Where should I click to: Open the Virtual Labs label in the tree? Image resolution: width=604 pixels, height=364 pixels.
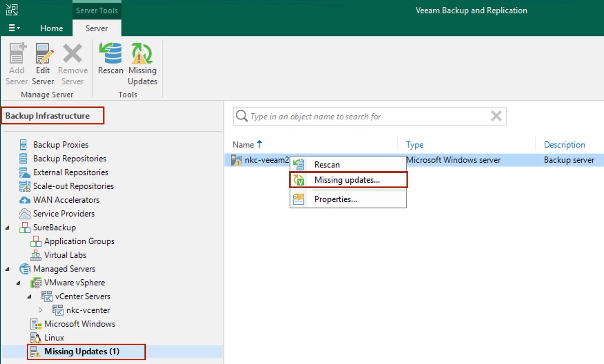[65, 255]
